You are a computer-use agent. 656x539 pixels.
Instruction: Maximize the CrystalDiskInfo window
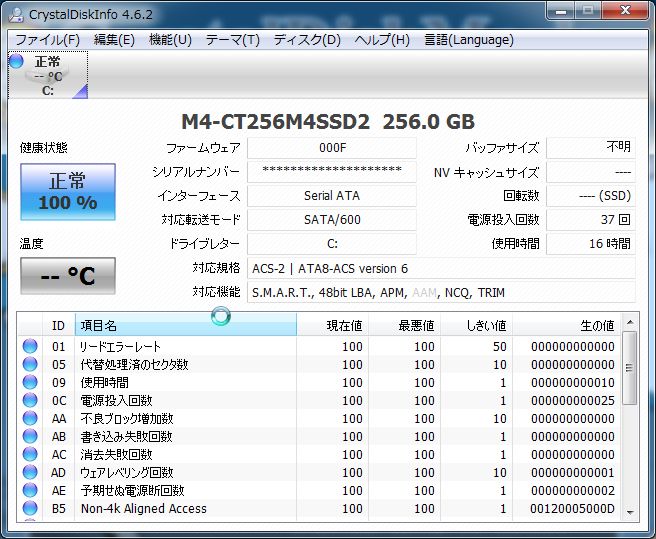pyautogui.click(x=588, y=11)
